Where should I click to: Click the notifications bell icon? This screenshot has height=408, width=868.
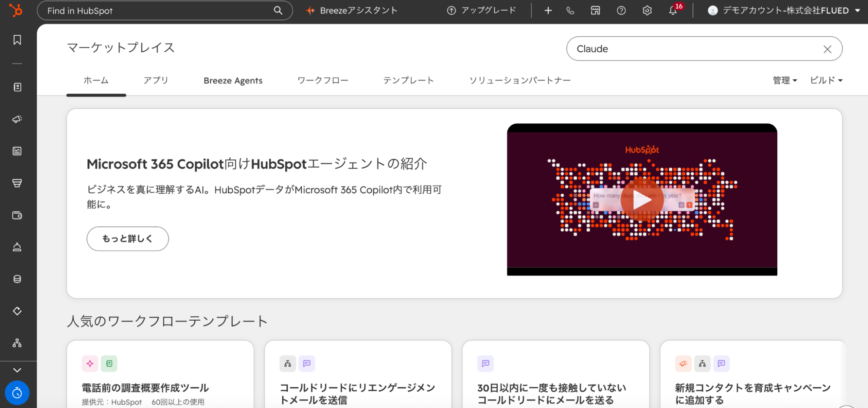(x=673, y=10)
